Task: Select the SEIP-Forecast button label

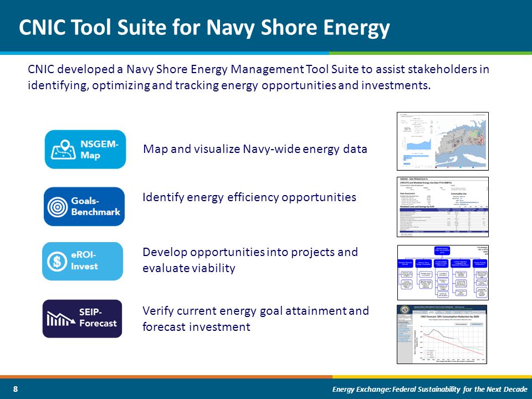Action: (98, 318)
